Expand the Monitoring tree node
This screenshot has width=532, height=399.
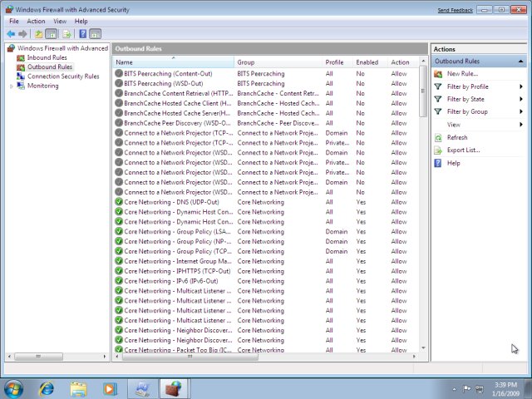(x=12, y=86)
